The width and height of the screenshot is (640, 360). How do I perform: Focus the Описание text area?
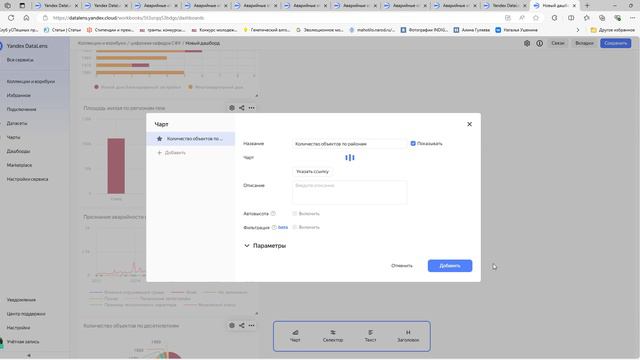click(x=349, y=192)
